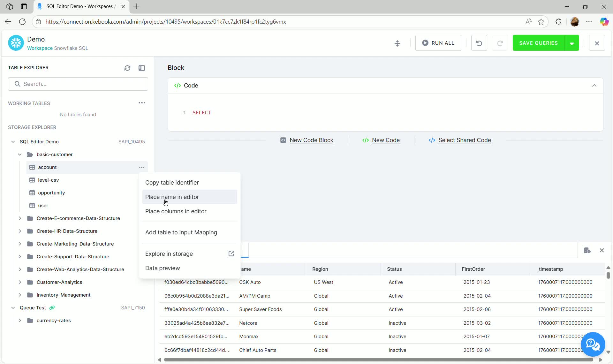The height and width of the screenshot is (364, 613).
Task: Click the horizontal scrollbar of results table
Action: [378, 360]
